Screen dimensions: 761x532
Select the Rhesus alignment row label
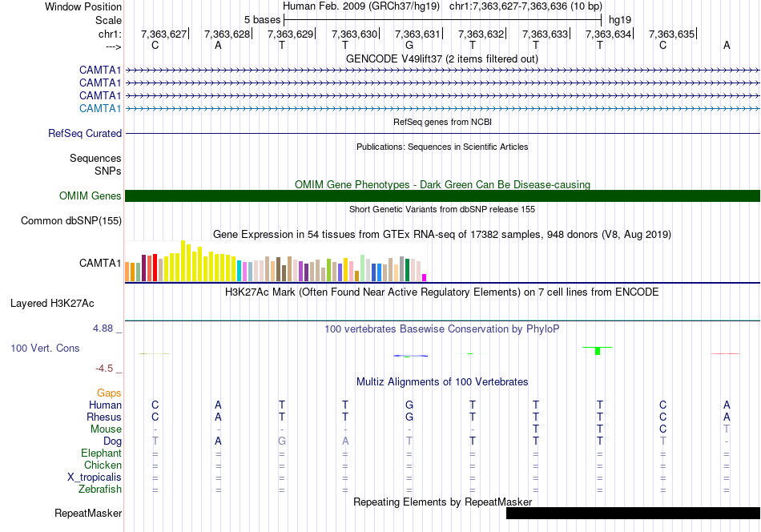tap(104, 417)
